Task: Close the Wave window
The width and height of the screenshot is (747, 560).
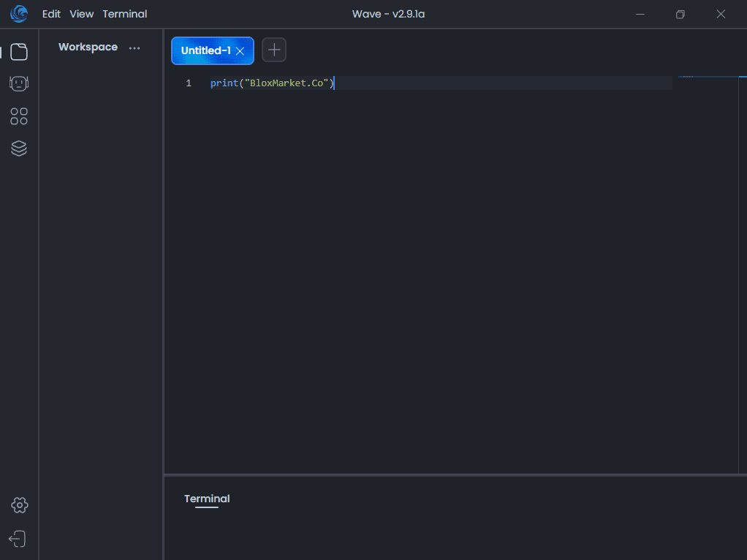Action: [721, 14]
